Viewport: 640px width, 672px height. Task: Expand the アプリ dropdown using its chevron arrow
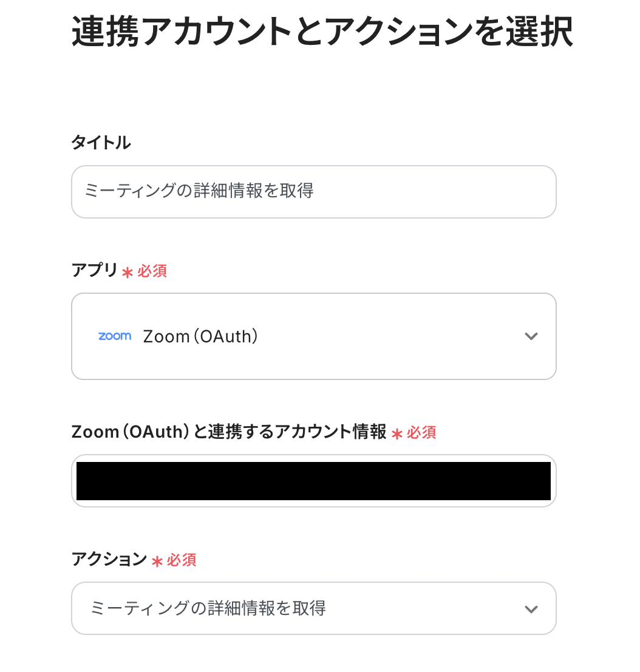click(x=531, y=336)
